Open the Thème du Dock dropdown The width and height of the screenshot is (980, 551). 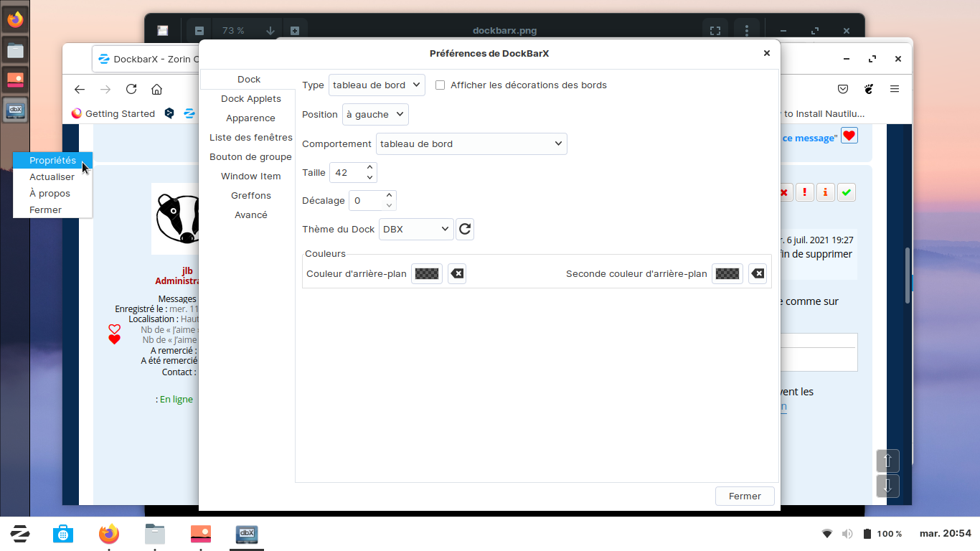[416, 229]
